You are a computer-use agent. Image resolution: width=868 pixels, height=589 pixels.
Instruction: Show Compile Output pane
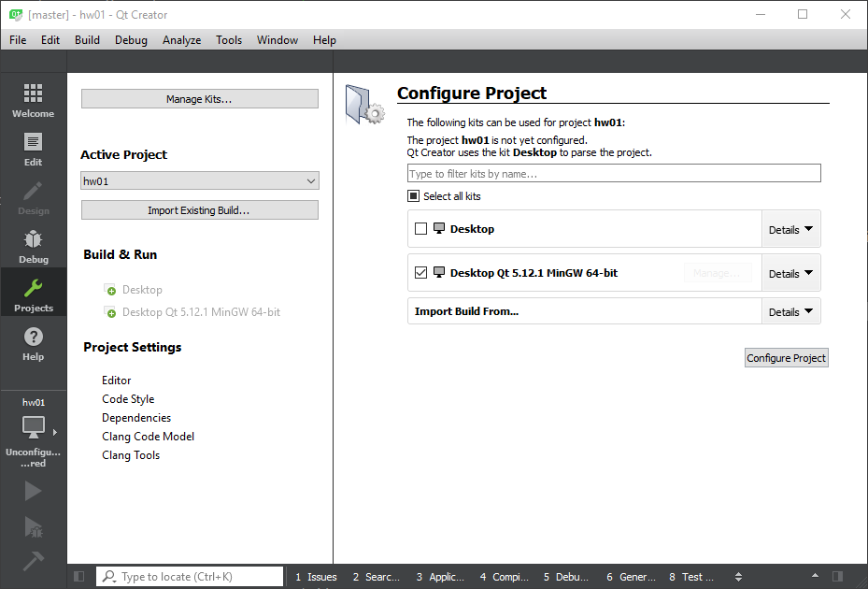click(504, 577)
